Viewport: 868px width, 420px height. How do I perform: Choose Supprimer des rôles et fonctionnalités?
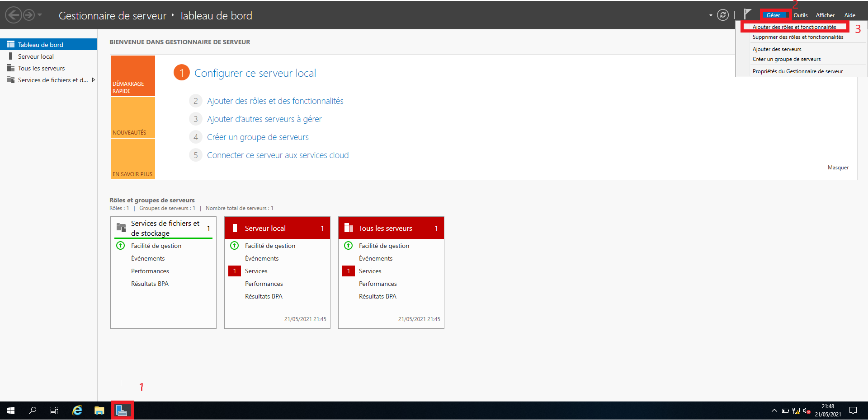click(797, 37)
